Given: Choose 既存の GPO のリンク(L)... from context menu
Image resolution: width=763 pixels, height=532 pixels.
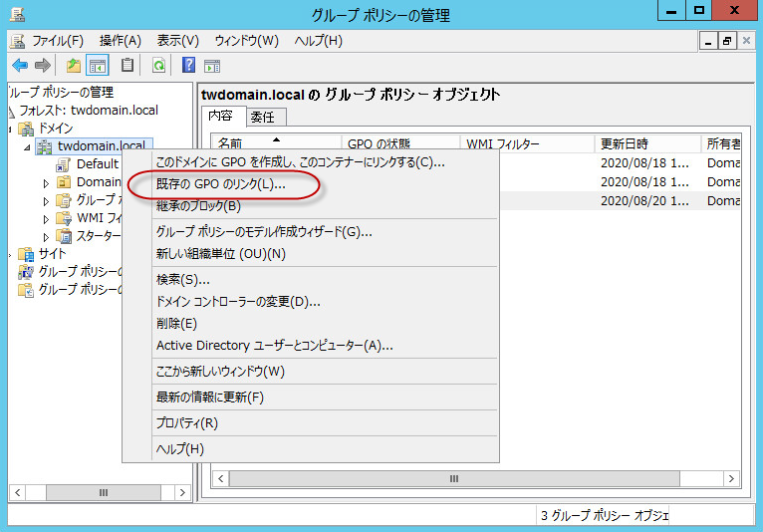Looking at the screenshot, I should coord(221,184).
